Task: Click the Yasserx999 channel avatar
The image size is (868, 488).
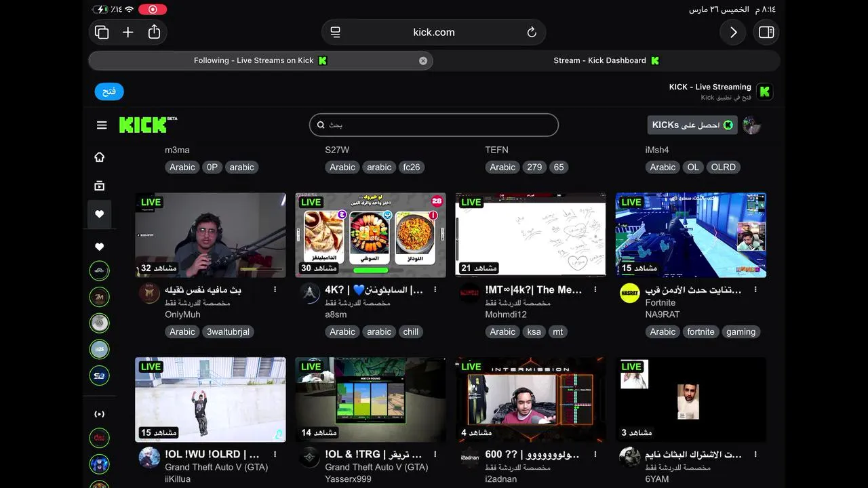Action: click(x=309, y=457)
